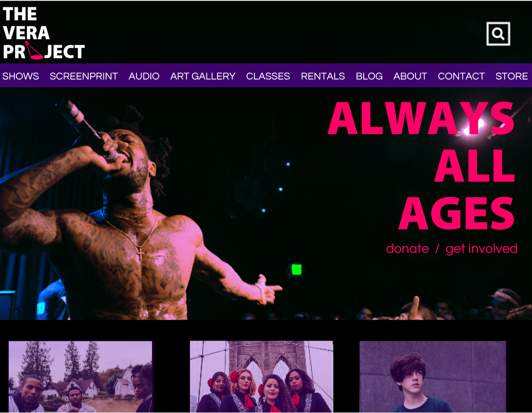Visit the Blog
Image resolution: width=532 pixels, height=413 pixels.
click(x=369, y=76)
